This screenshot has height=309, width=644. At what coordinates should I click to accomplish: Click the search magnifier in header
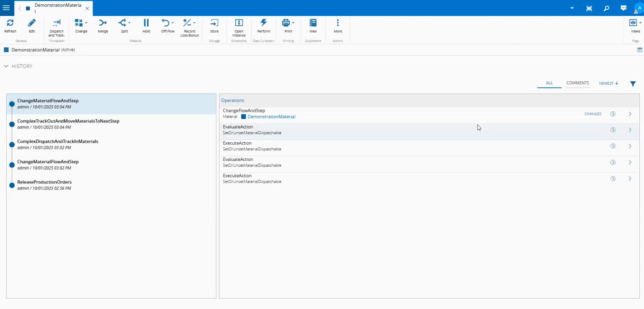(606, 8)
